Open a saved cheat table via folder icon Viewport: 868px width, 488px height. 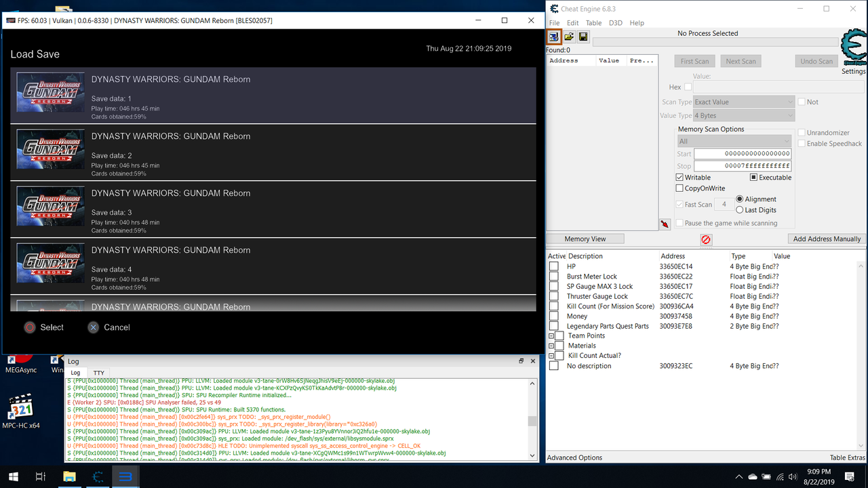[x=569, y=37]
